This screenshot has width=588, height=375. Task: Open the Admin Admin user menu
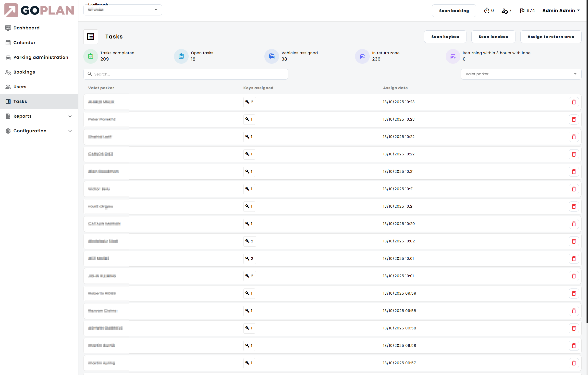(561, 11)
